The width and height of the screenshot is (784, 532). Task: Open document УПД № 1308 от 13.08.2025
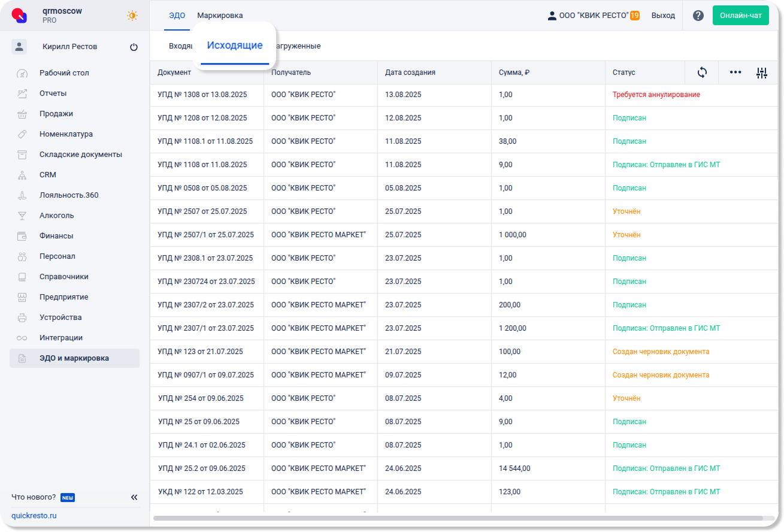pyautogui.click(x=202, y=95)
